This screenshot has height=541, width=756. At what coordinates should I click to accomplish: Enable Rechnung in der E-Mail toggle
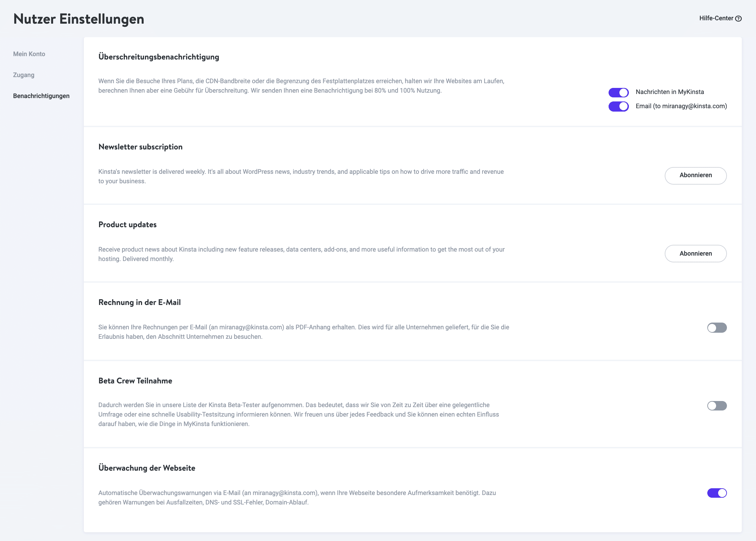[x=717, y=328]
